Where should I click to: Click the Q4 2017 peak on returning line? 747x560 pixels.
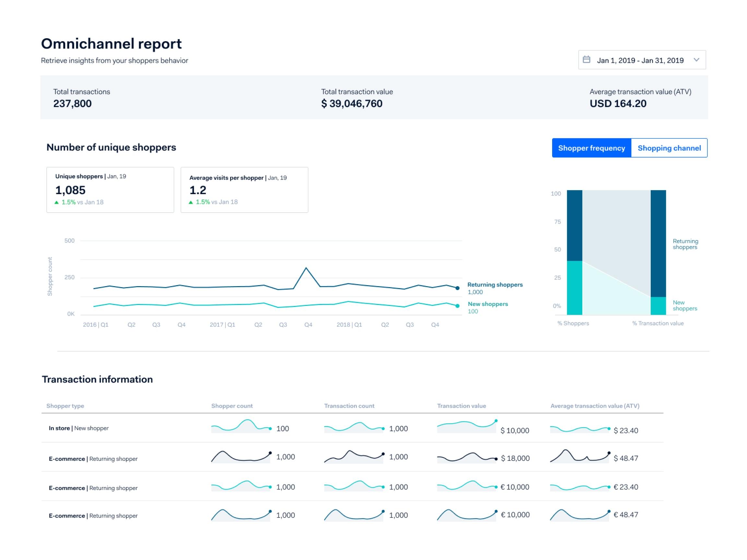306,268
